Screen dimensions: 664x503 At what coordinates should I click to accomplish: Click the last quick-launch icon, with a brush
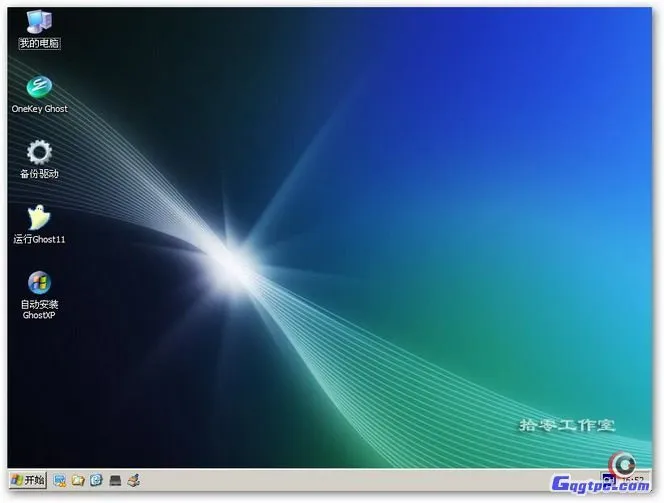tap(134, 480)
